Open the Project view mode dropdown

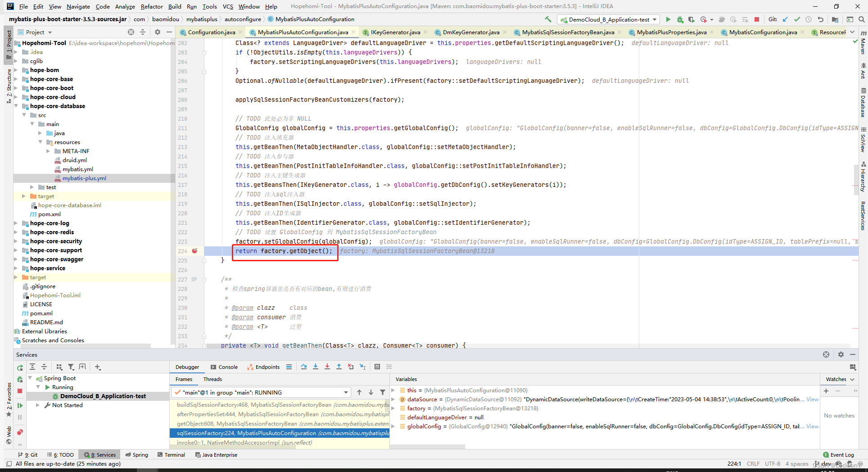35,32
